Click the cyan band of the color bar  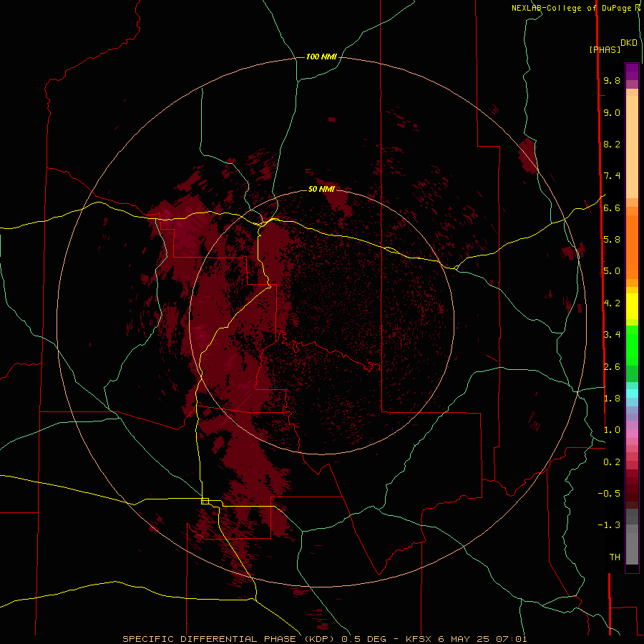point(632,394)
